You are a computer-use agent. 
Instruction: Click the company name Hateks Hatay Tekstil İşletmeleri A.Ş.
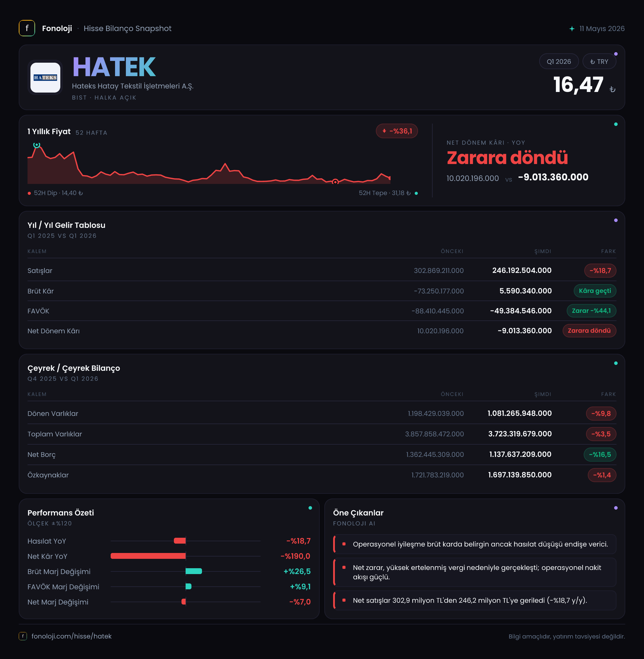pos(133,86)
